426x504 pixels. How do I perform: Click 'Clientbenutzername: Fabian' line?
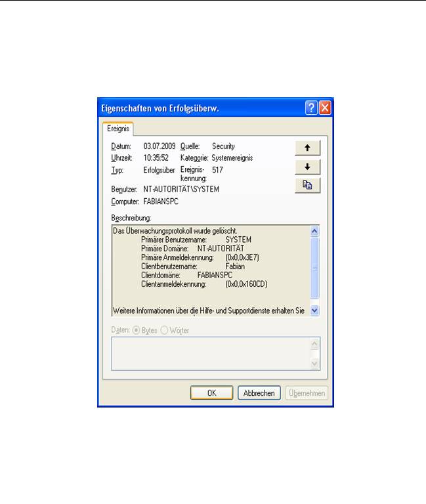click(x=193, y=266)
